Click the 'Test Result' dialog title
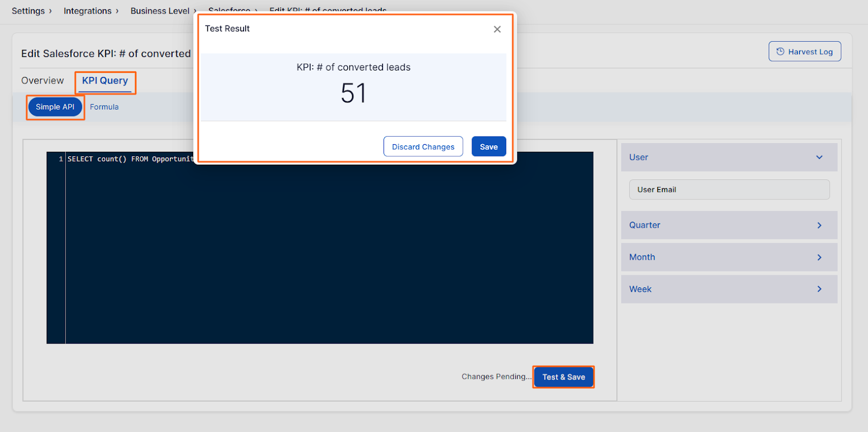Screen dimensions: 868x432 tap(227, 29)
